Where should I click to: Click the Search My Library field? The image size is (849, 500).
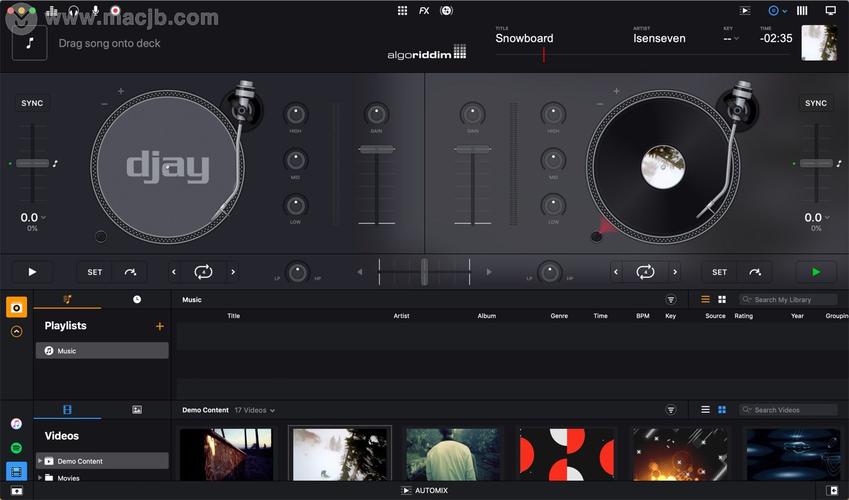[x=788, y=300]
